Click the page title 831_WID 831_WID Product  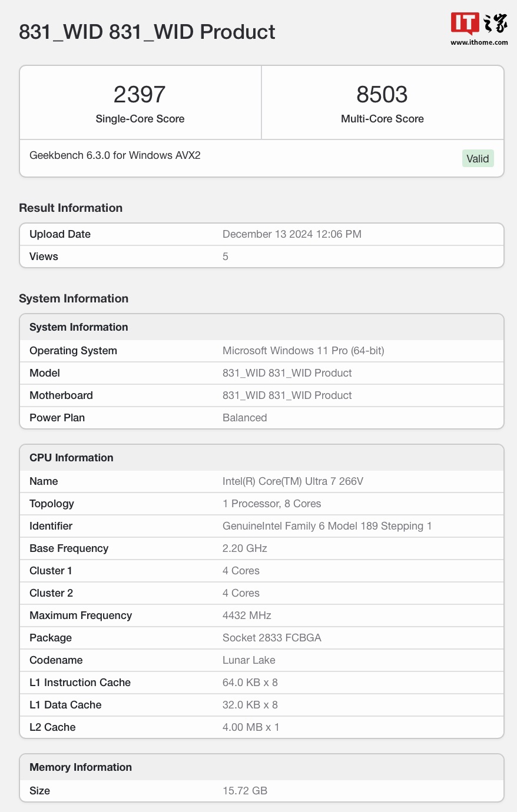[x=147, y=32]
